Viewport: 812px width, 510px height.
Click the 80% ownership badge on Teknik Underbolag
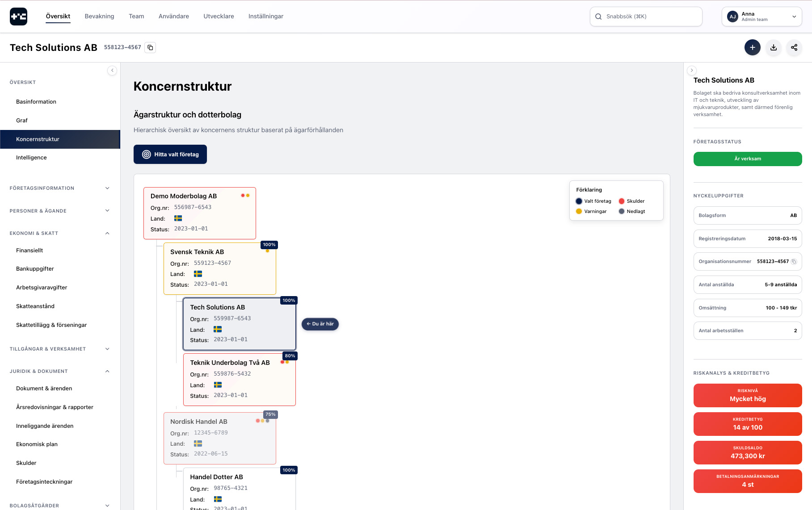pyautogui.click(x=289, y=356)
